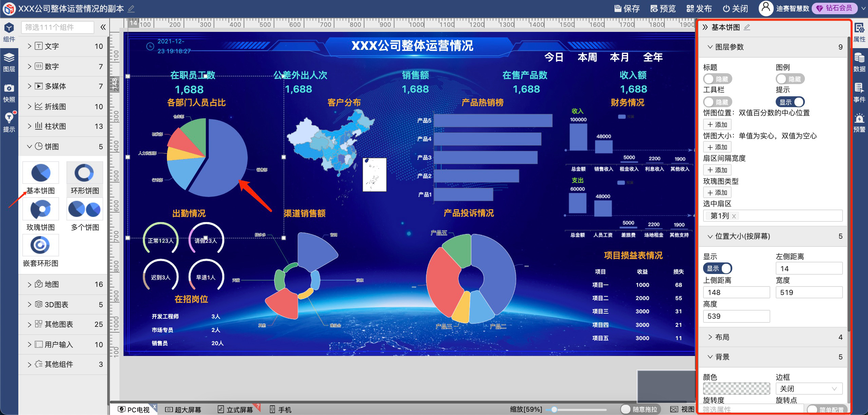Click the 上侧距离 field showing 148
The height and width of the screenshot is (415, 868).
click(x=736, y=292)
